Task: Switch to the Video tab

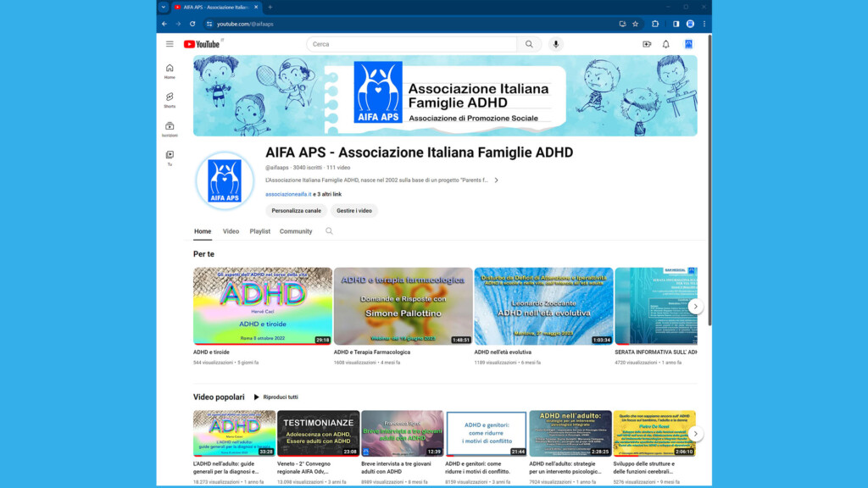Action: [x=231, y=230]
